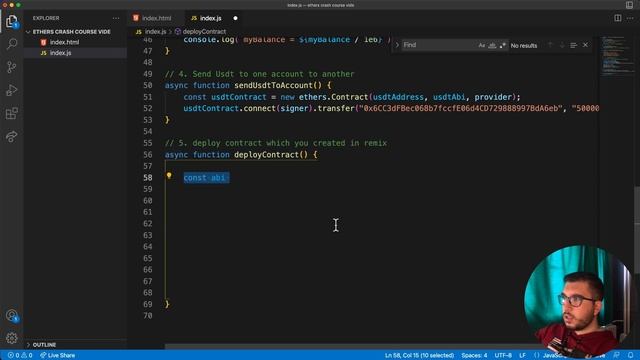Go to previous match in Find

(550, 45)
